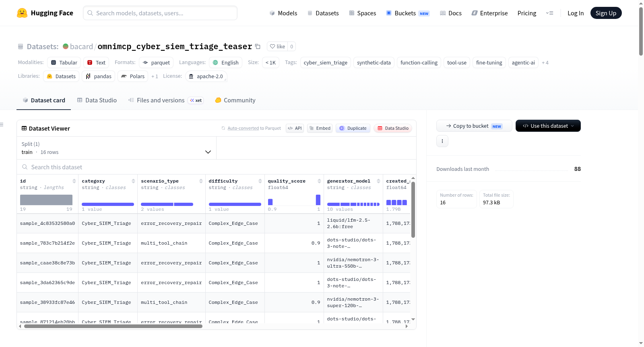
Task: Switch to the Dataset card tab
Action: click(x=44, y=100)
